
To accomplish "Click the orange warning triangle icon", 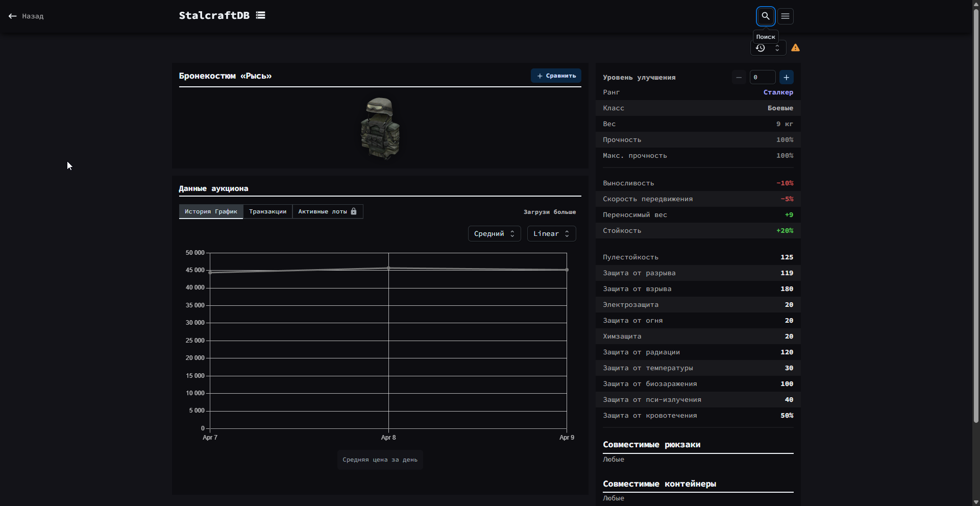I will [x=795, y=48].
